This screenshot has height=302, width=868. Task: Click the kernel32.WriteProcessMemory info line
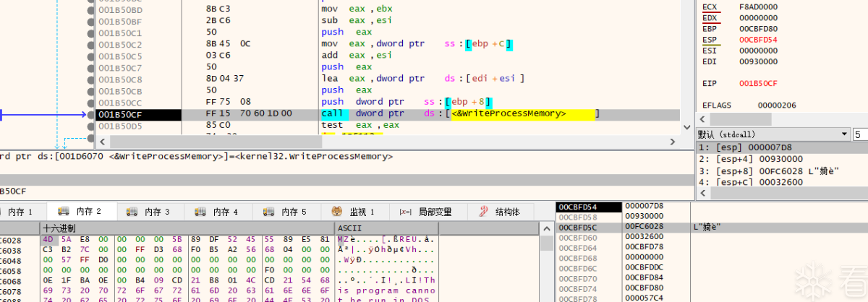(195, 156)
